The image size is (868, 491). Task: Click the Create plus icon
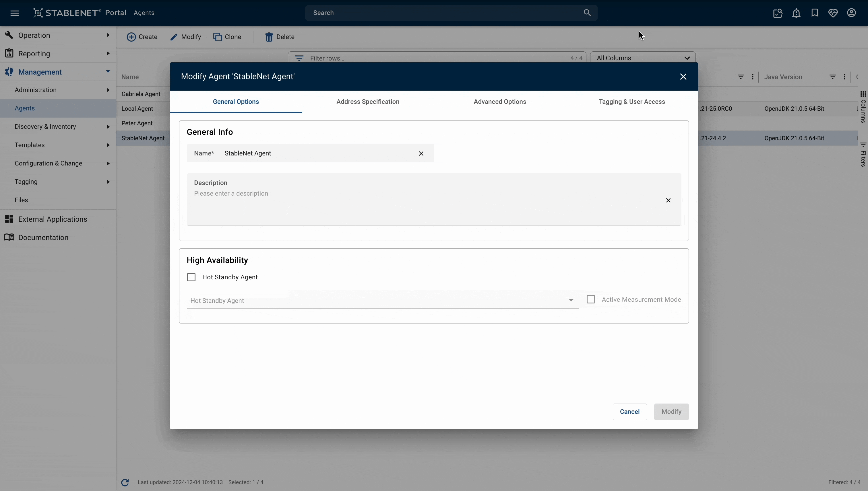coord(131,37)
